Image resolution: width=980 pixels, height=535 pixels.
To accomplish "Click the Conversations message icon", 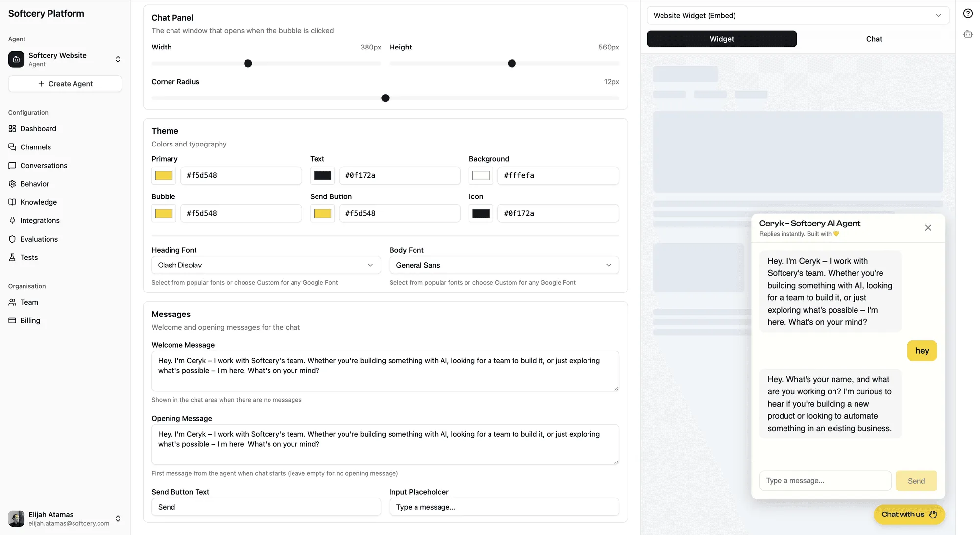I will (x=12, y=166).
